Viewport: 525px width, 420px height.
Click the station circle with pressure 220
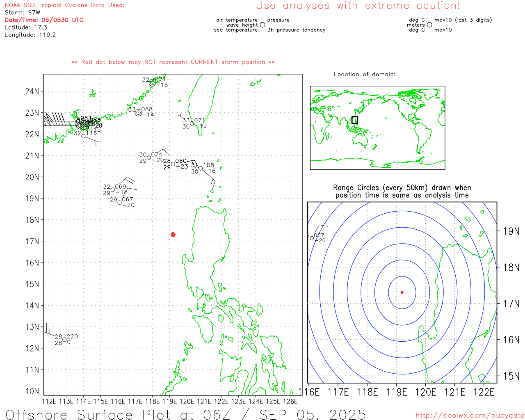click(x=64, y=340)
